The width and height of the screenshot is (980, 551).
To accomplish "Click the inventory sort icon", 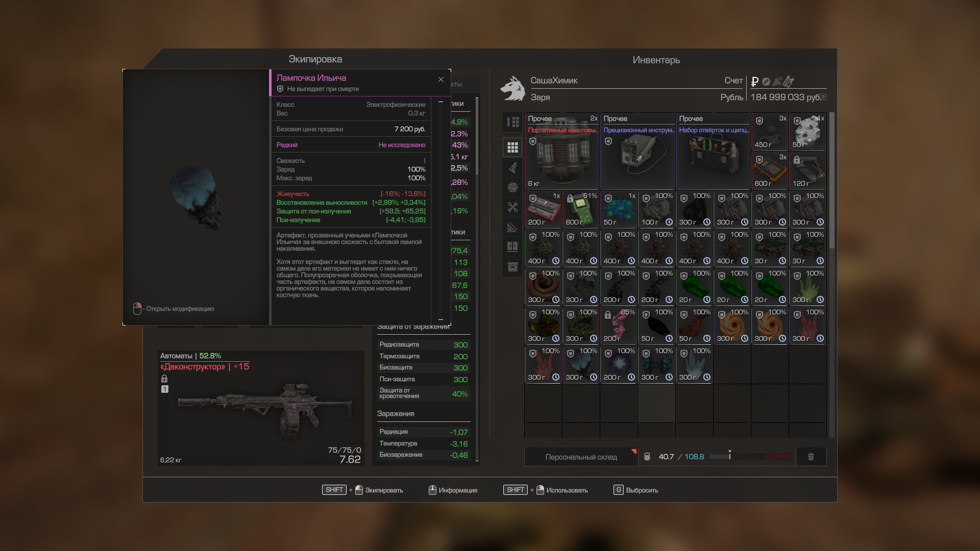I will tap(512, 122).
